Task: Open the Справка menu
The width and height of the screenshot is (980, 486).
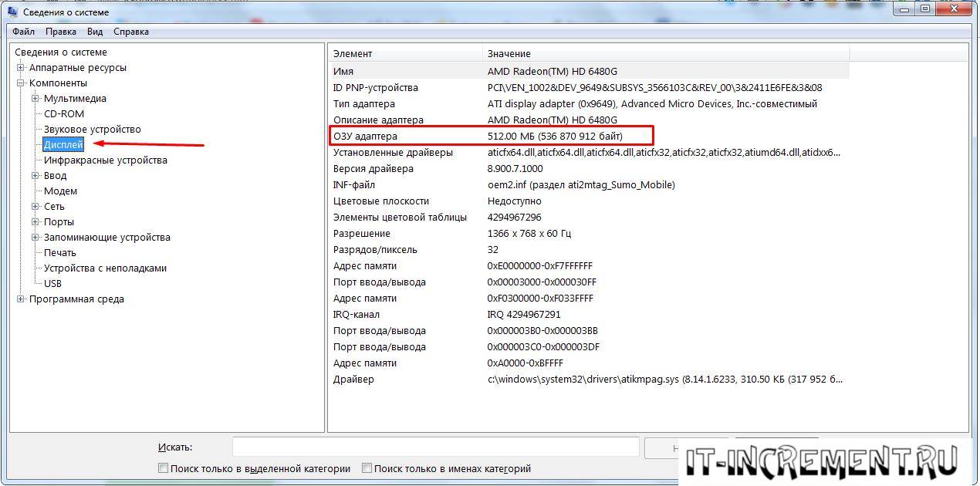Action: pyautogui.click(x=131, y=32)
